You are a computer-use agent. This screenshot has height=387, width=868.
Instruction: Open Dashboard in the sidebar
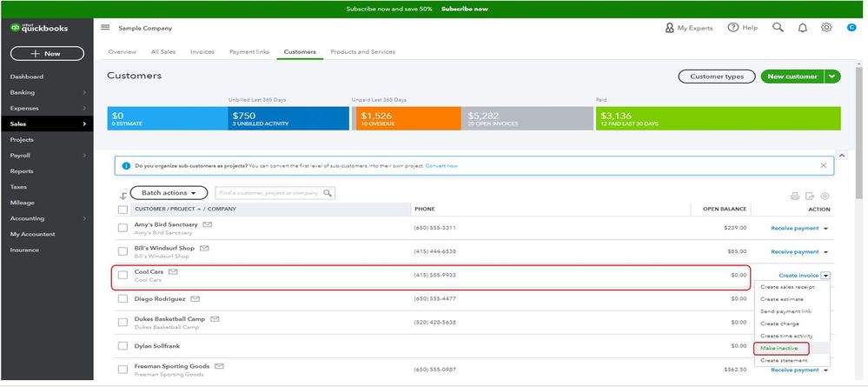[27, 77]
